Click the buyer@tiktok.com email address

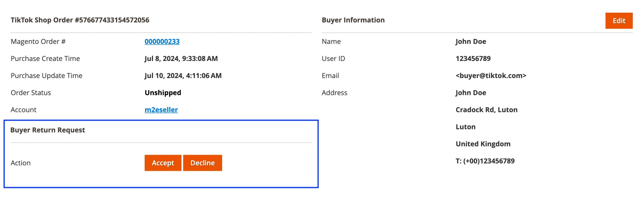tap(491, 76)
